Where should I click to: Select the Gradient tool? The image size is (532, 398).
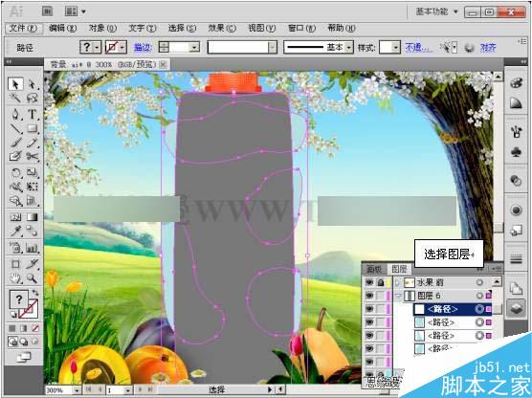33,217
